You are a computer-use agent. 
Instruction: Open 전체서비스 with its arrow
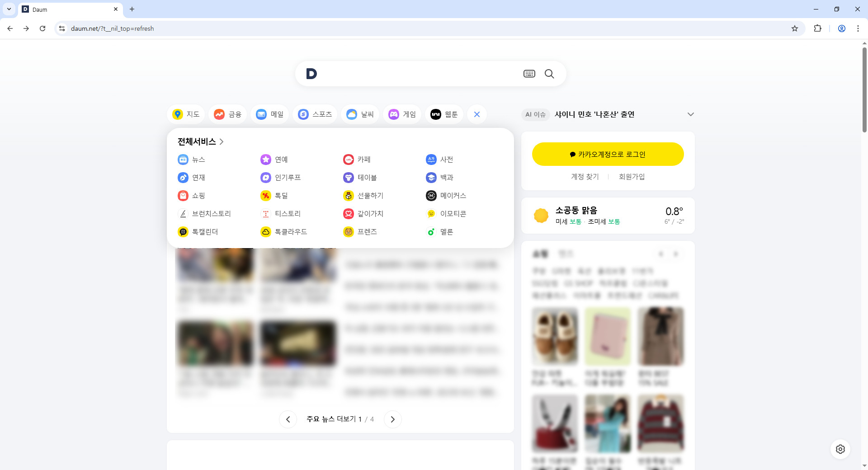[x=222, y=141]
